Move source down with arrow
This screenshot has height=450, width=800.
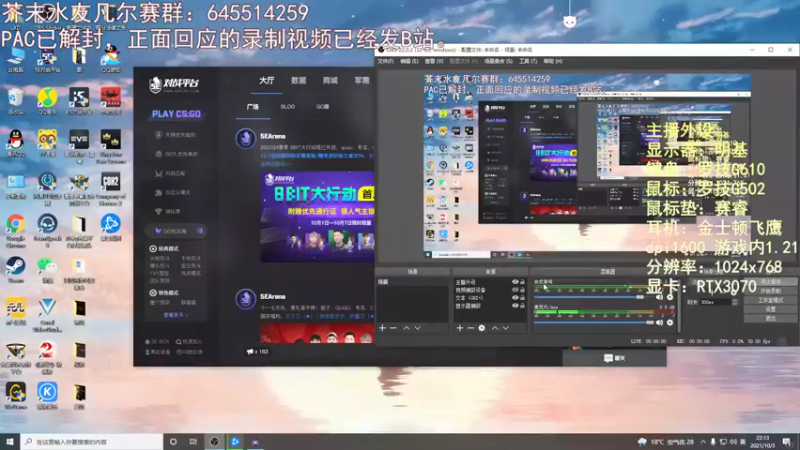(506, 328)
